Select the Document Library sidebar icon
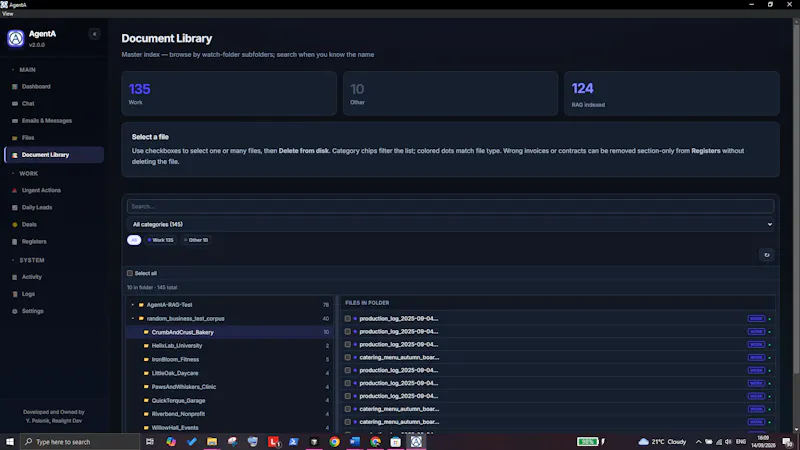Image resolution: width=800 pixels, height=450 pixels. click(15, 155)
